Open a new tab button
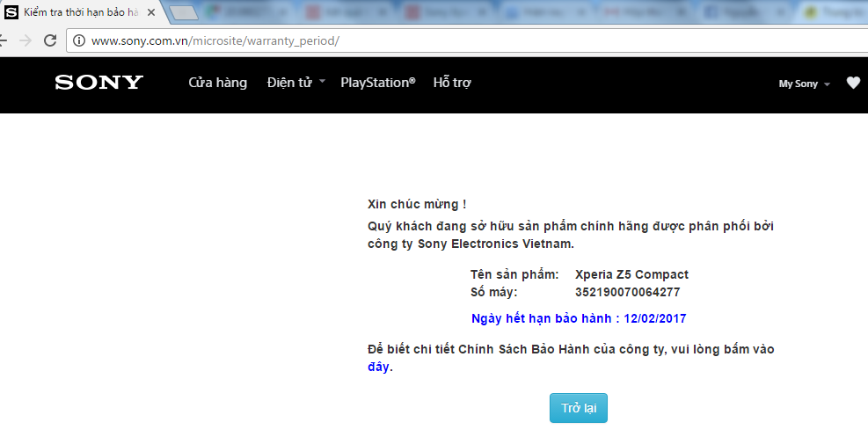The height and width of the screenshot is (437, 868). (x=184, y=12)
